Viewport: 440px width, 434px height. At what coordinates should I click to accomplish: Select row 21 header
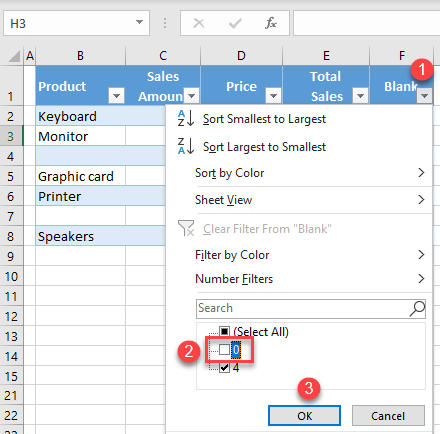[11, 396]
